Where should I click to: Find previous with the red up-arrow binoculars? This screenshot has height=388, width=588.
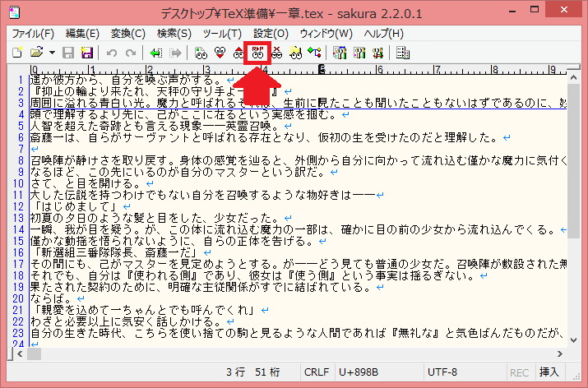(238, 53)
